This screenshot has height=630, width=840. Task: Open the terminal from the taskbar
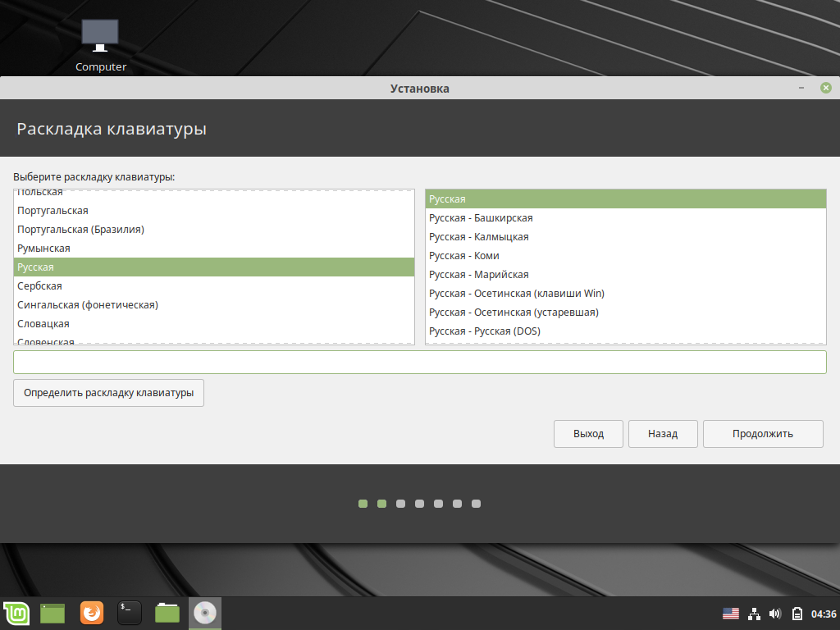[x=129, y=613]
